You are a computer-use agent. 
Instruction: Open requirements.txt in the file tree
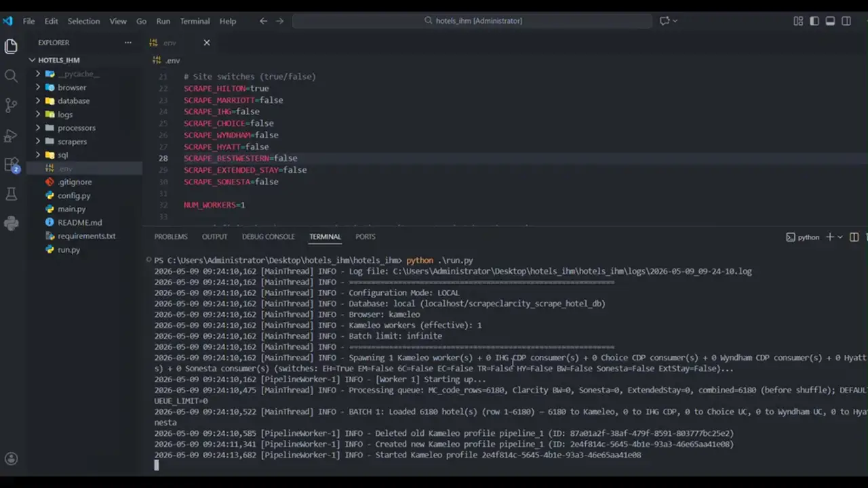point(86,237)
